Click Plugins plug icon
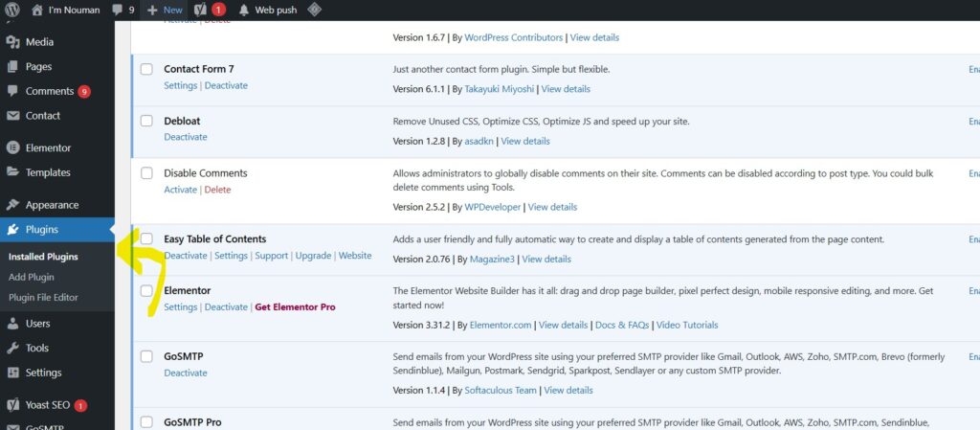980x430 pixels. coord(12,230)
